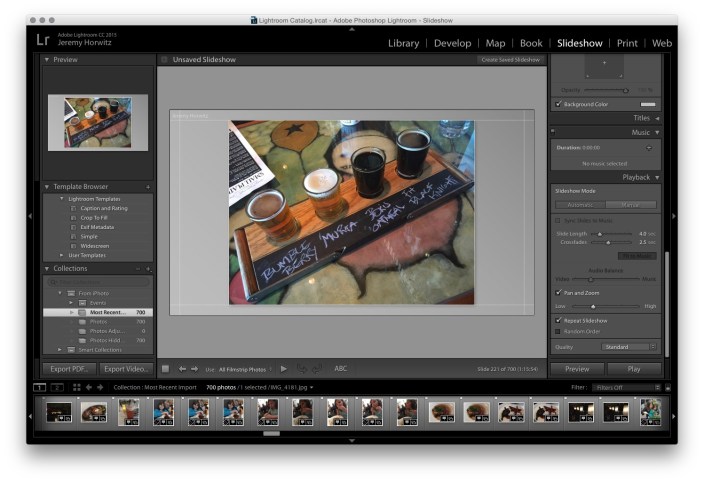Disable the Pan and Zoom checkbox

click(x=558, y=293)
